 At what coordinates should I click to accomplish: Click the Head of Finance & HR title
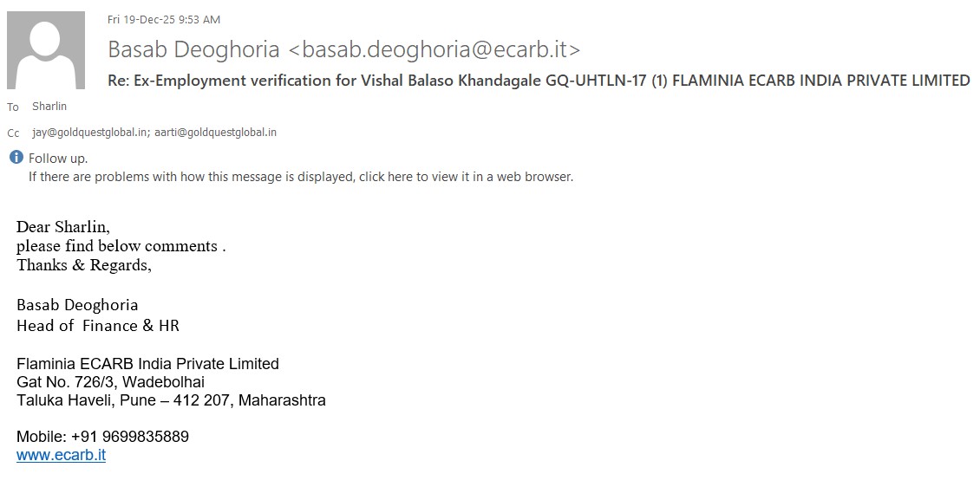click(x=98, y=326)
